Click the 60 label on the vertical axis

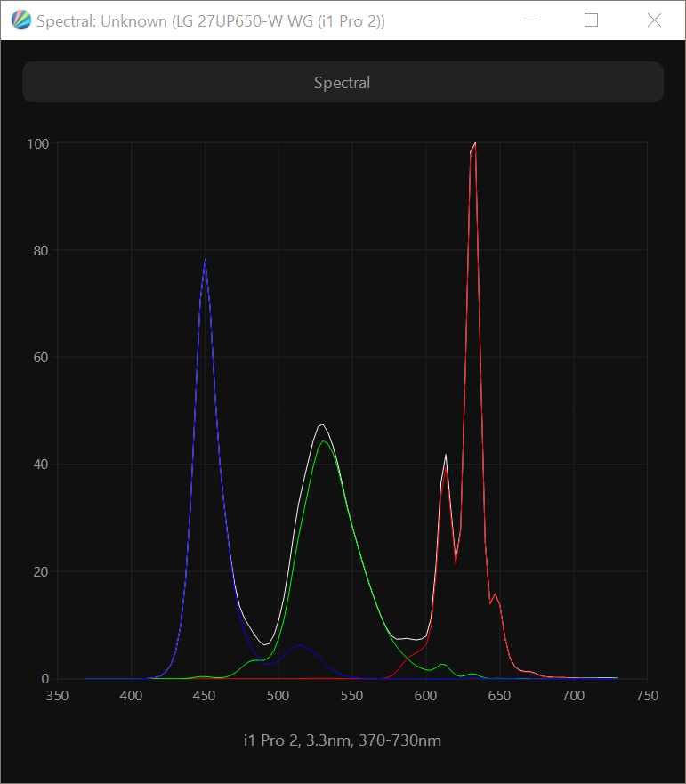[40, 358]
